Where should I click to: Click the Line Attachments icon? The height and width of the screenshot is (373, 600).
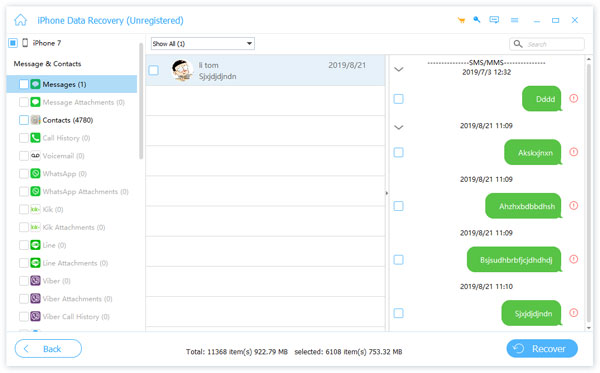[35, 263]
